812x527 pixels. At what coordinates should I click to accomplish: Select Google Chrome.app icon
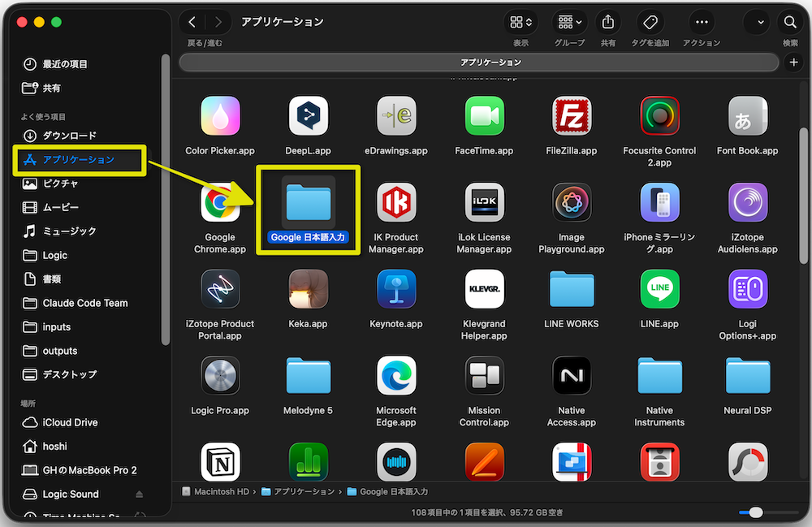click(x=220, y=202)
